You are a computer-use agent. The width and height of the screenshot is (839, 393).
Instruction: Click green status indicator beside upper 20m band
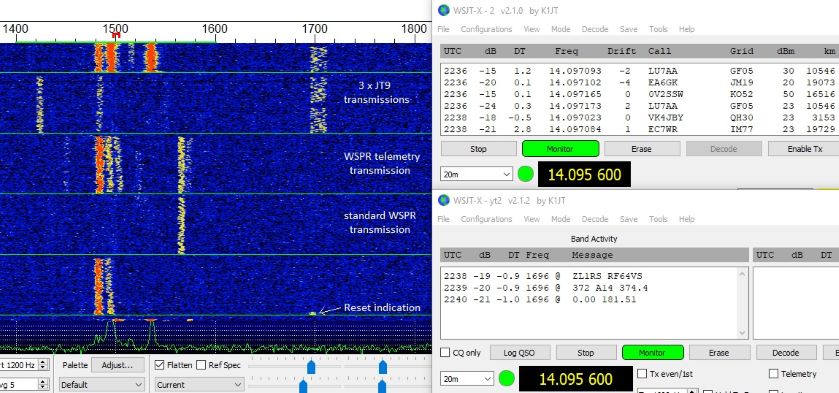click(x=525, y=174)
